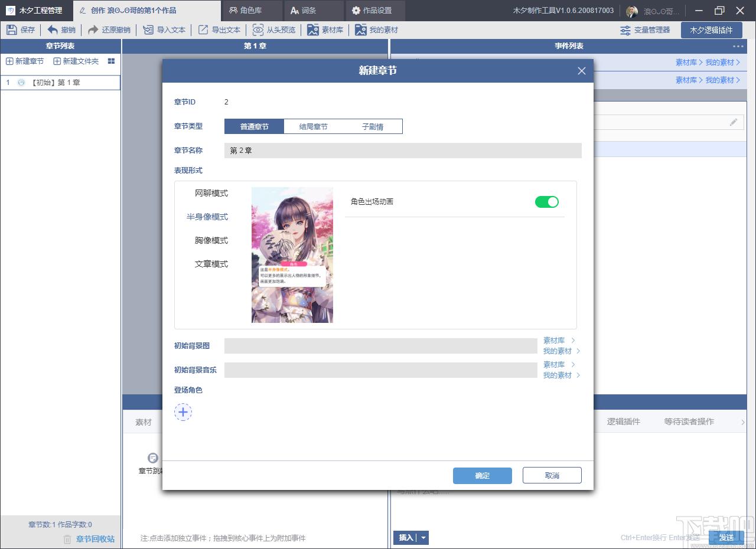Expand the 插入 dropdown arrow

click(423, 538)
